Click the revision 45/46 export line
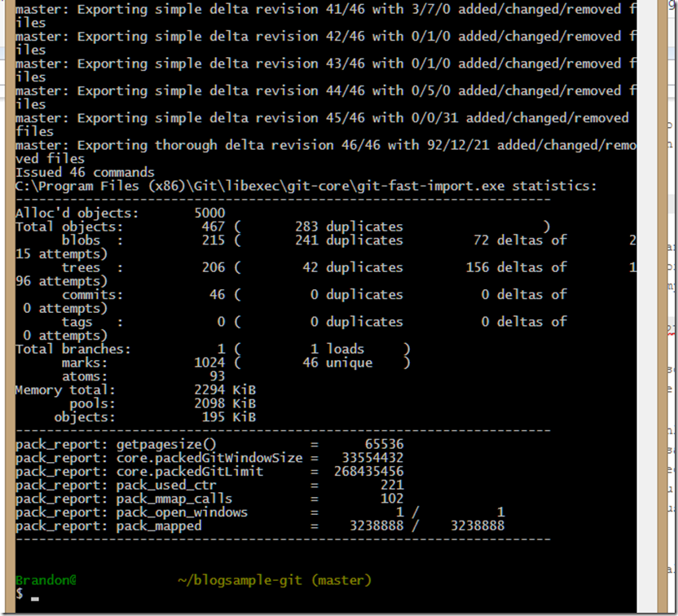The image size is (678, 616). point(322,125)
